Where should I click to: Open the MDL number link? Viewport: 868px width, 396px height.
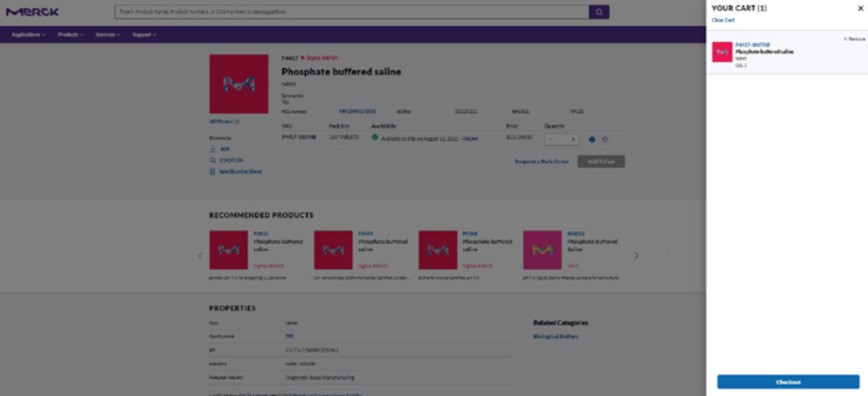click(x=357, y=112)
